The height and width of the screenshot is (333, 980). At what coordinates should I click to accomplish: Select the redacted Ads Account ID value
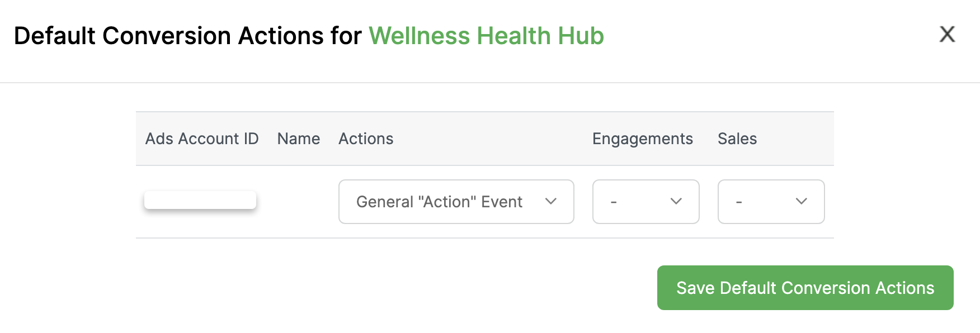tap(200, 200)
